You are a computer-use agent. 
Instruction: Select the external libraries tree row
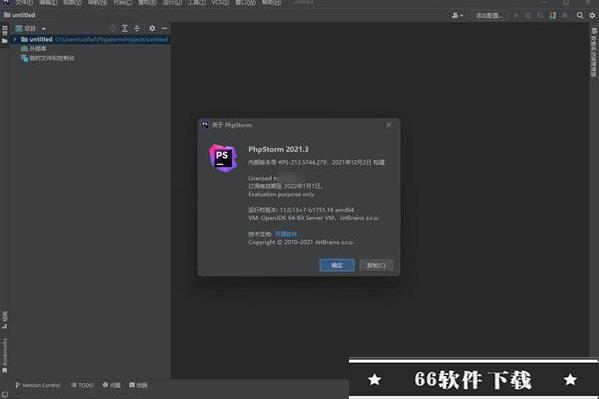click(x=34, y=49)
